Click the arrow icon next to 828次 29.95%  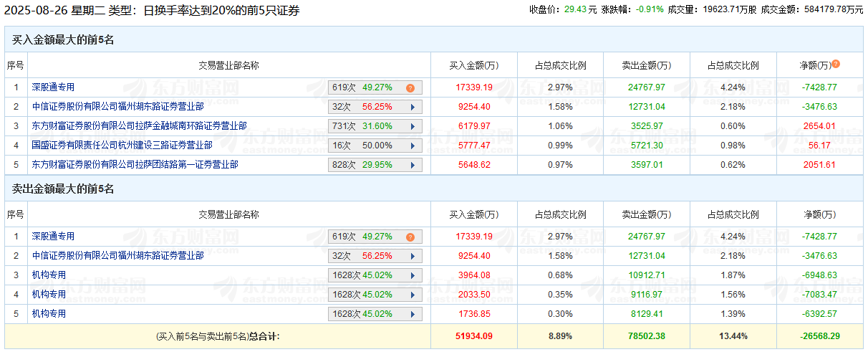(413, 165)
